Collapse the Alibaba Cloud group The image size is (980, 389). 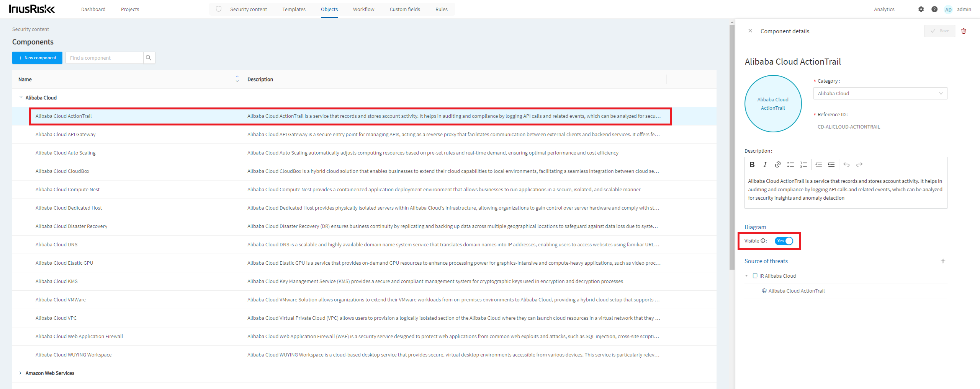tap(20, 97)
